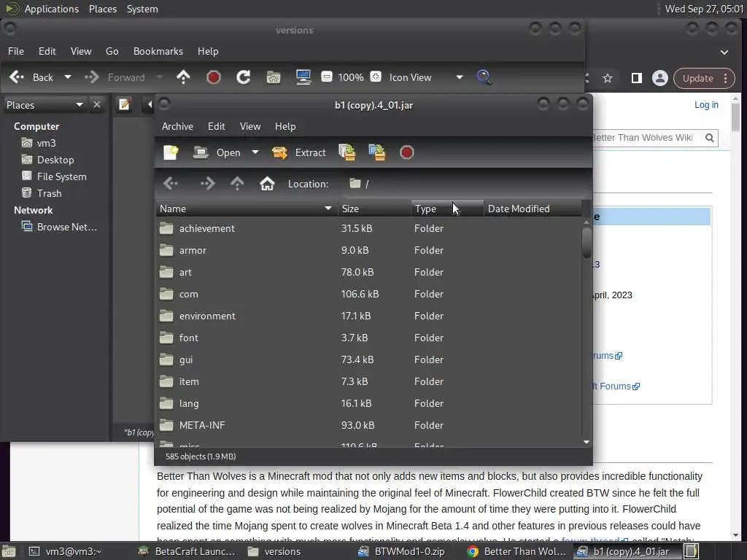Bookmark the page with the star icon
747x560 pixels.
click(608, 78)
